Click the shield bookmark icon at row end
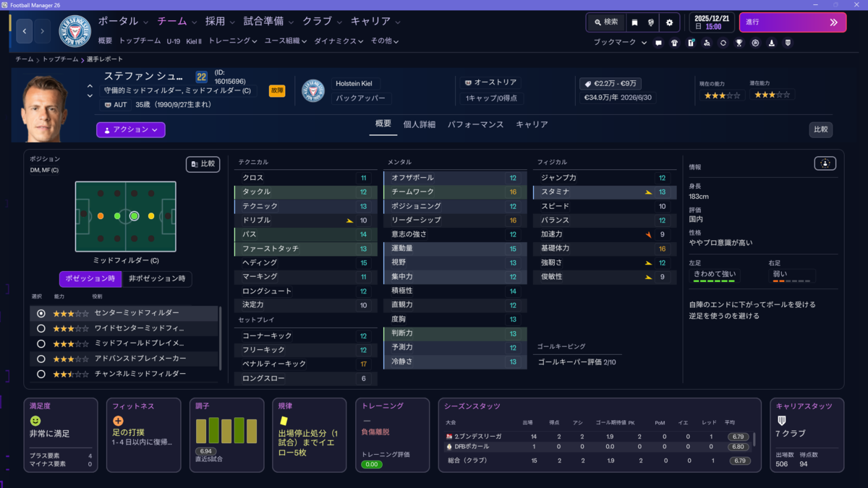This screenshot has height=488, width=868. (788, 43)
